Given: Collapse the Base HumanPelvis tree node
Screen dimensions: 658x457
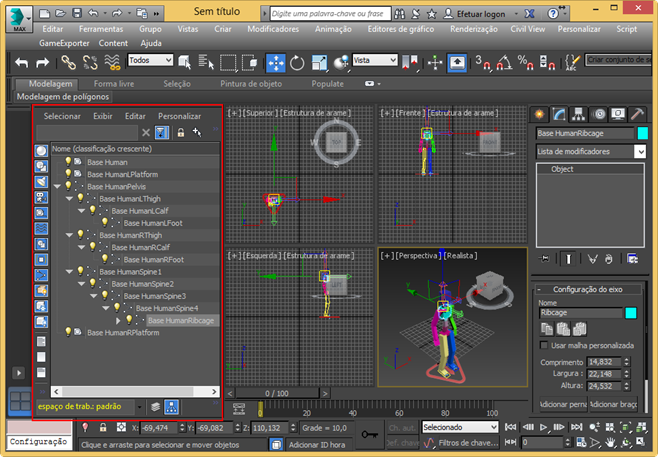Looking at the screenshot, I should pyautogui.click(x=57, y=186).
